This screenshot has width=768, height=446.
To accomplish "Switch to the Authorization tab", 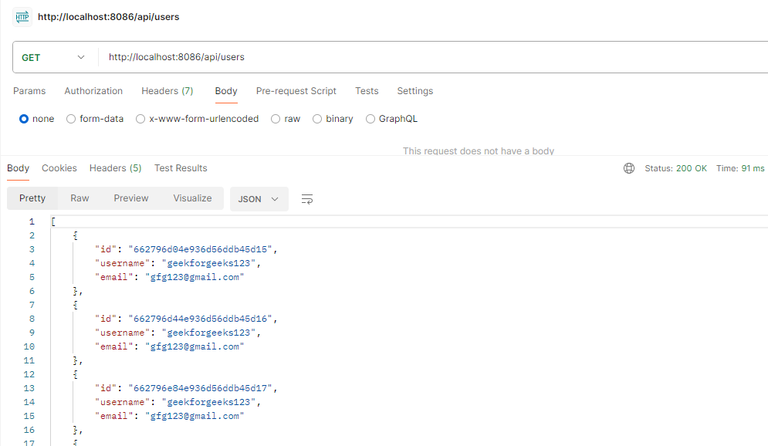I will (93, 91).
